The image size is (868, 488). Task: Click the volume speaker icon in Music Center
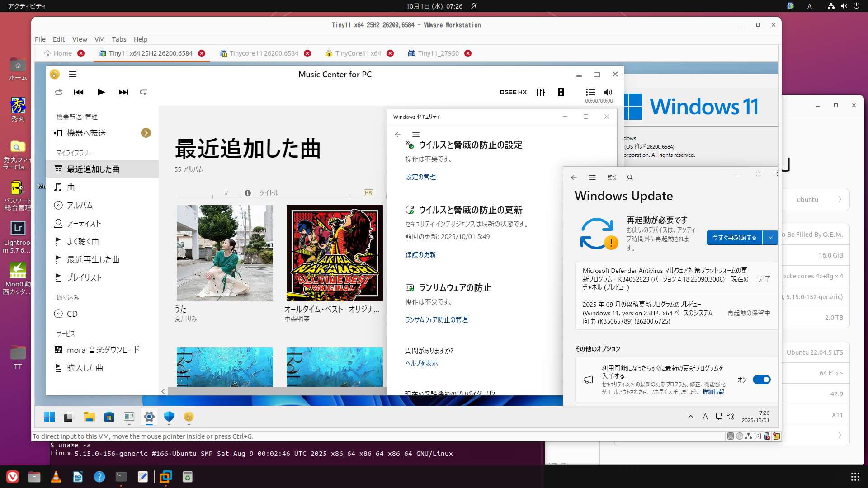pyautogui.click(x=608, y=92)
